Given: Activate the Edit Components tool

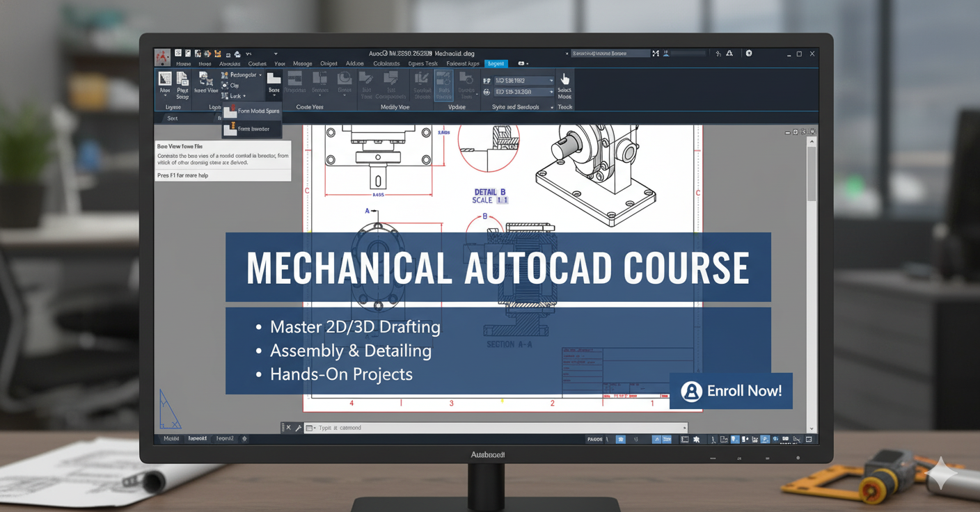Looking at the screenshot, I should point(391,80).
